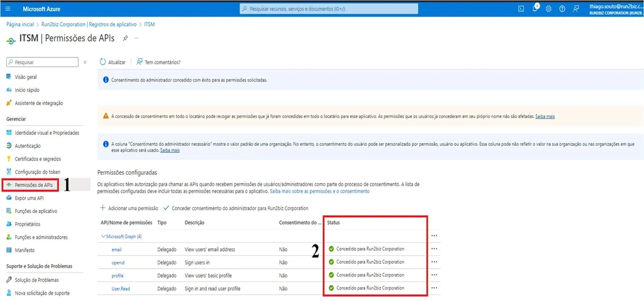This screenshot has height=301, width=644.
Task: Click email row's Concedido para Run2biz status
Action: point(370,248)
